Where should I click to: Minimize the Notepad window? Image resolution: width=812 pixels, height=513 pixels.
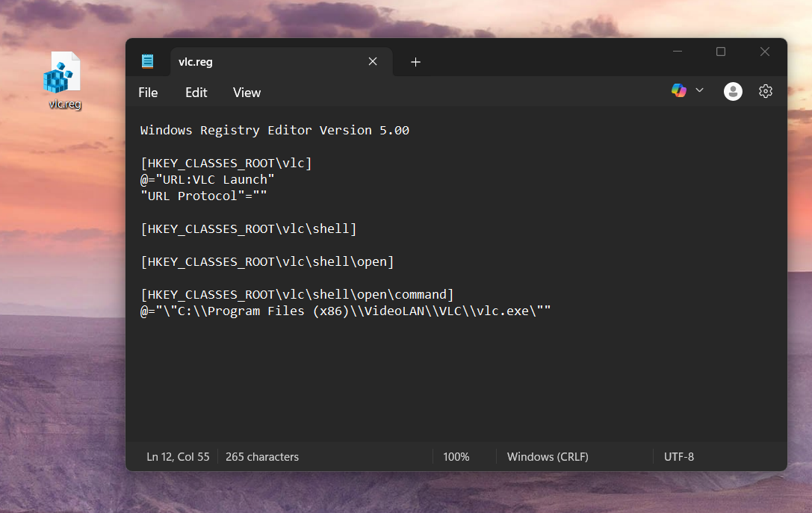coord(678,52)
